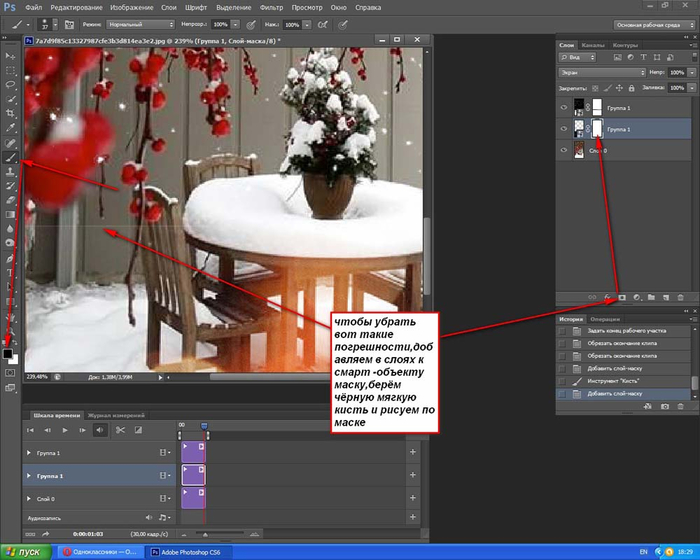This screenshot has width=700, height=560.
Task: Expand first Группа 1 track in timeline
Action: tap(29, 453)
